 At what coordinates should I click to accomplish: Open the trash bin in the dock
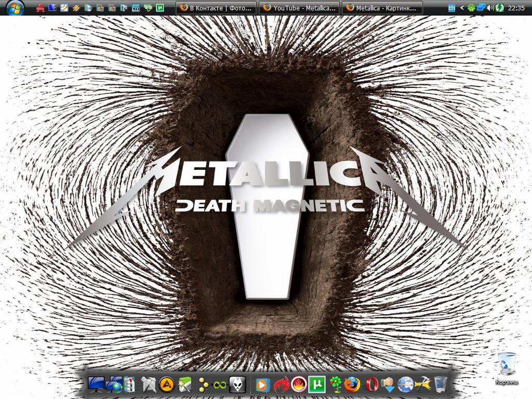pyautogui.click(x=441, y=384)
